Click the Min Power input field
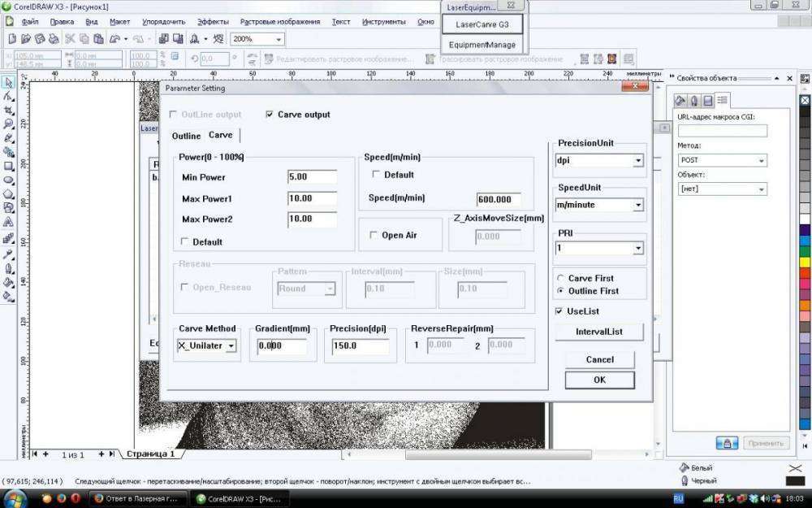The width and height of the screenshot is (812, 508). point(312,177)
